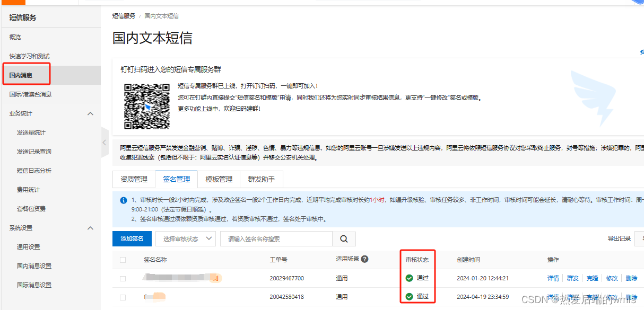Click ticket number 20042580418
This screenshot has height=310, width=644.
point(287,297)
